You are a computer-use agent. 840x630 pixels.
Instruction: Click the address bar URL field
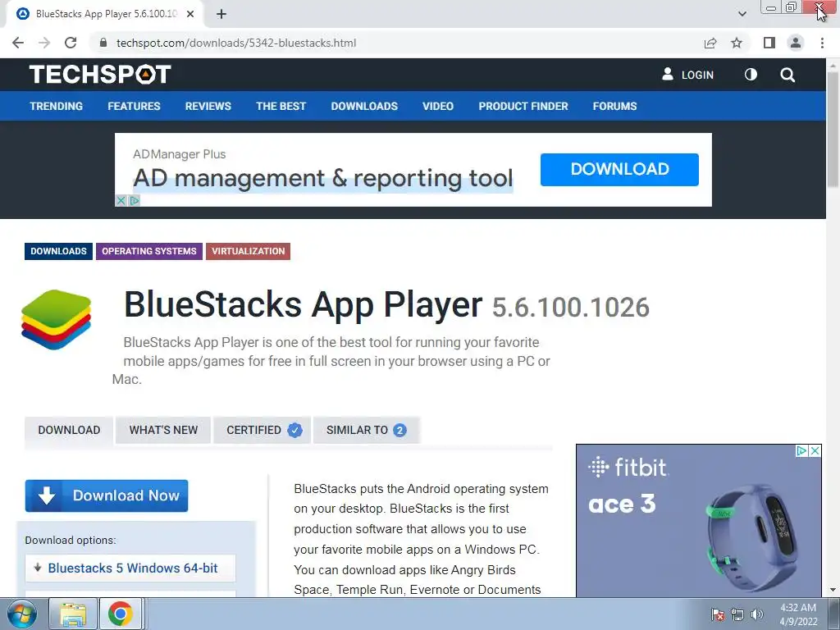point(396,43)
